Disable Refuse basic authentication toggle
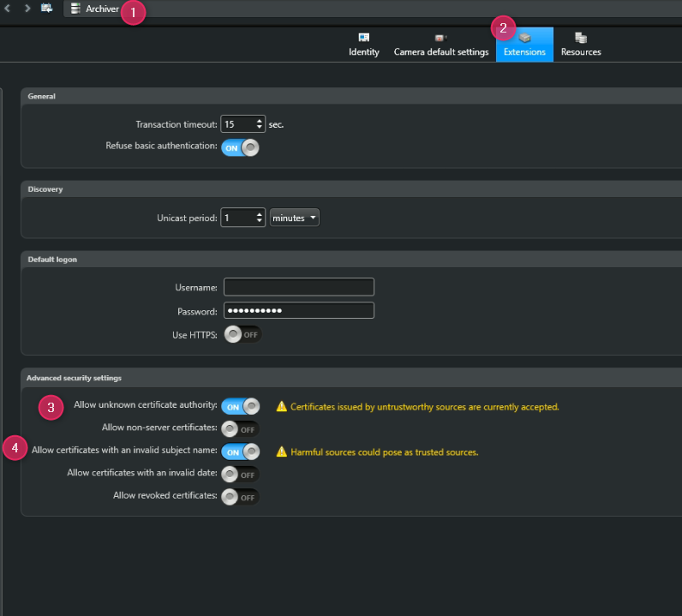The width and height of the screenshot is (682, 616). [240, 147]
